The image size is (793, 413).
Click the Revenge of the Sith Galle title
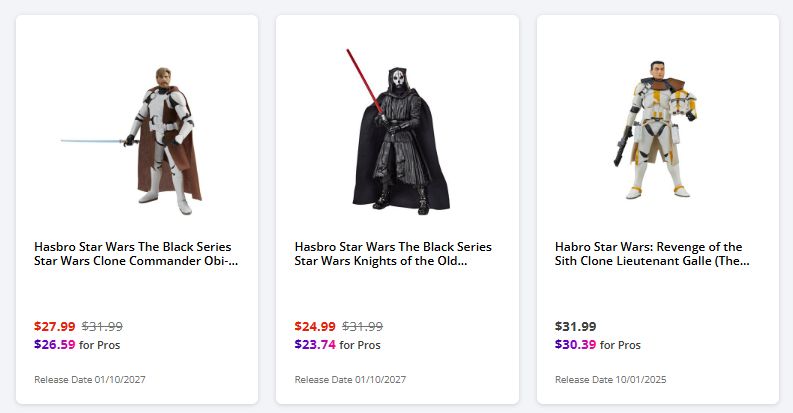click(x=652, y=254)
